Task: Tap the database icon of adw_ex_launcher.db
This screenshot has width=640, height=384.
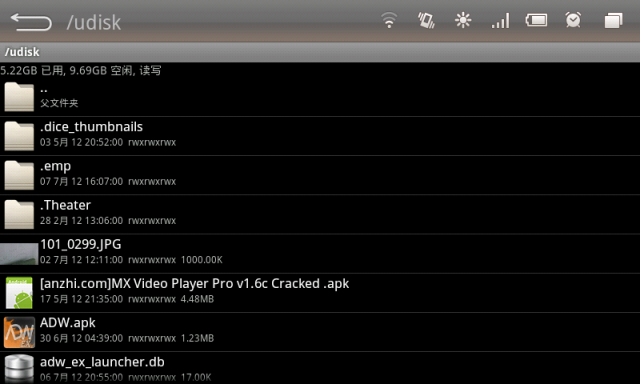Action: 19,368
